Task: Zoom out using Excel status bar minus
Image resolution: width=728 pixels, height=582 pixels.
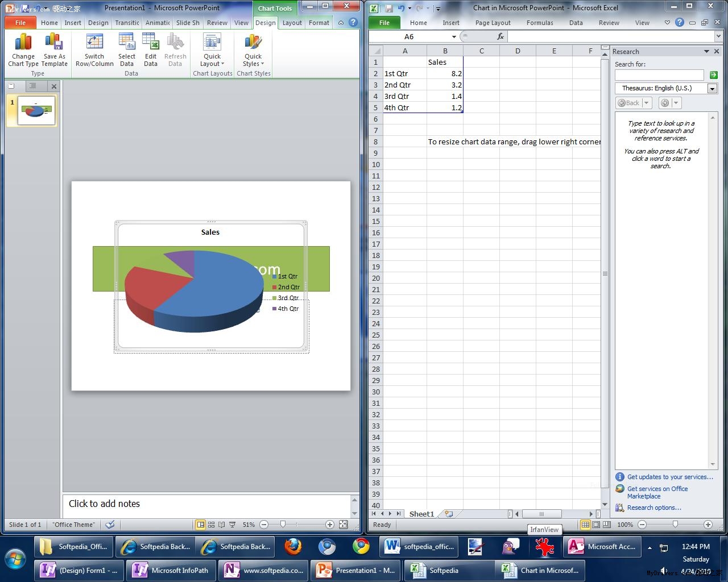Action: (642, 525)
